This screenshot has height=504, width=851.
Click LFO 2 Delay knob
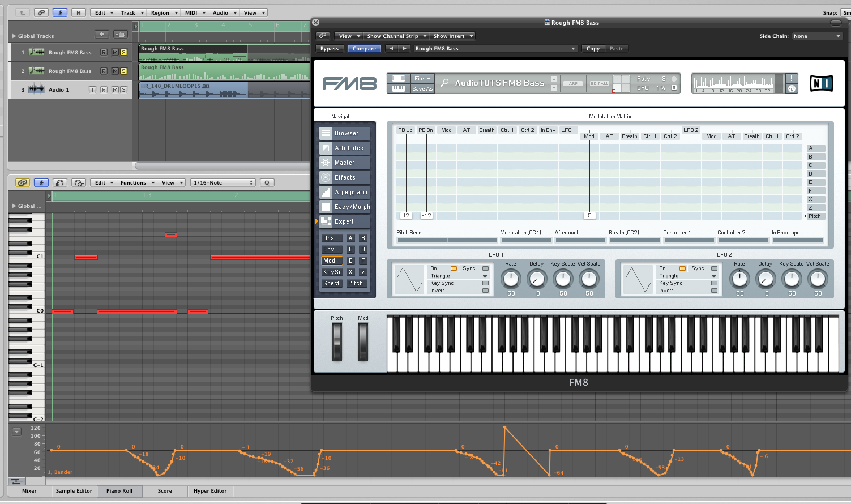pos(766,279)
